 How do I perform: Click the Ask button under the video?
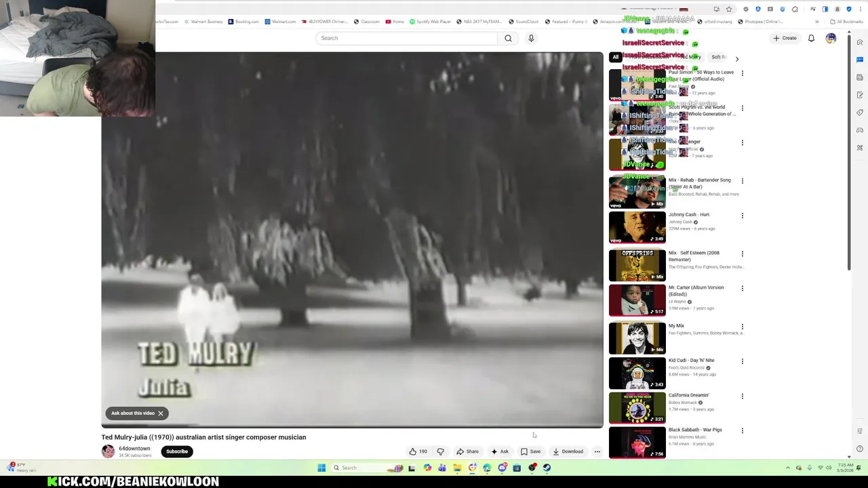pyautogui.click(x=500, y=451)
